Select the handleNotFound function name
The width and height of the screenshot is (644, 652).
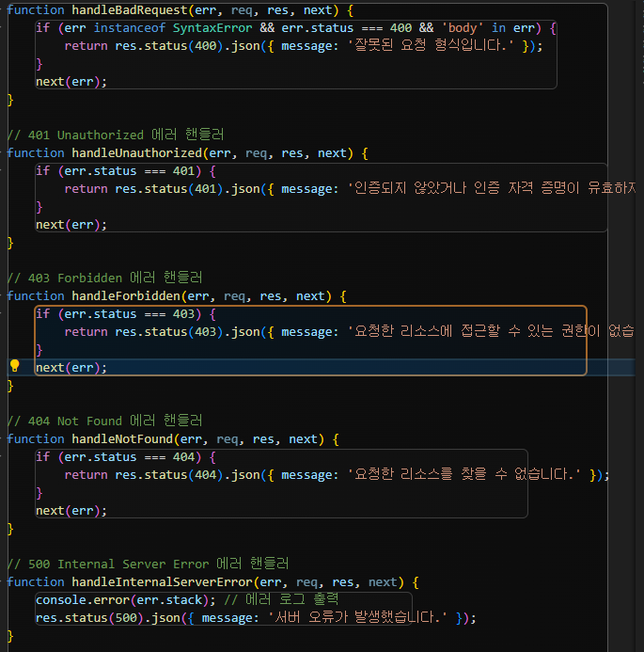122,439
